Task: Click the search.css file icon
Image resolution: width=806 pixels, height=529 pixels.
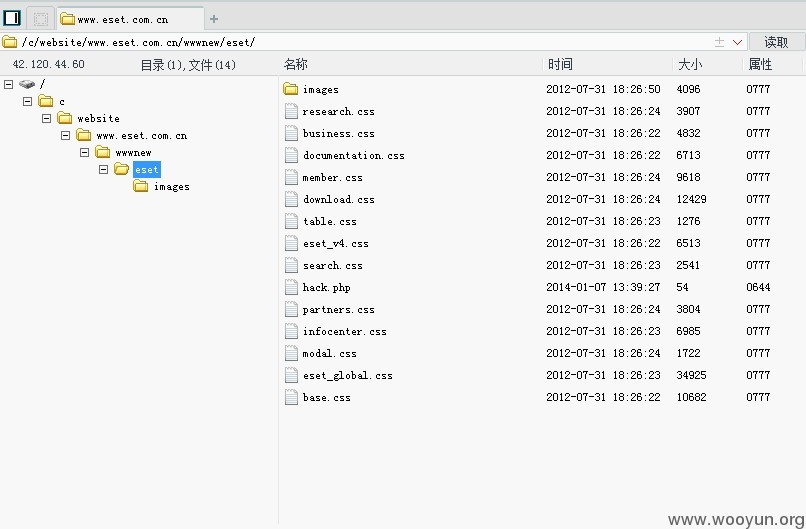Action: point(291,265)
